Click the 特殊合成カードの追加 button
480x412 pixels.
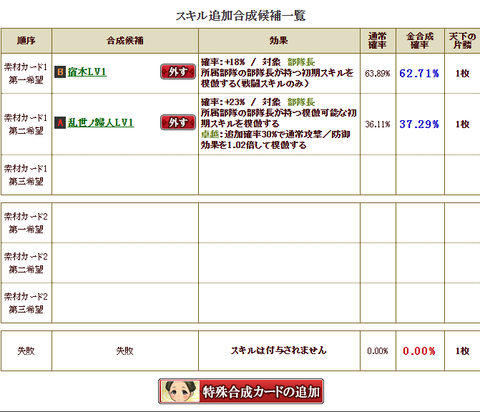(241, 391)
